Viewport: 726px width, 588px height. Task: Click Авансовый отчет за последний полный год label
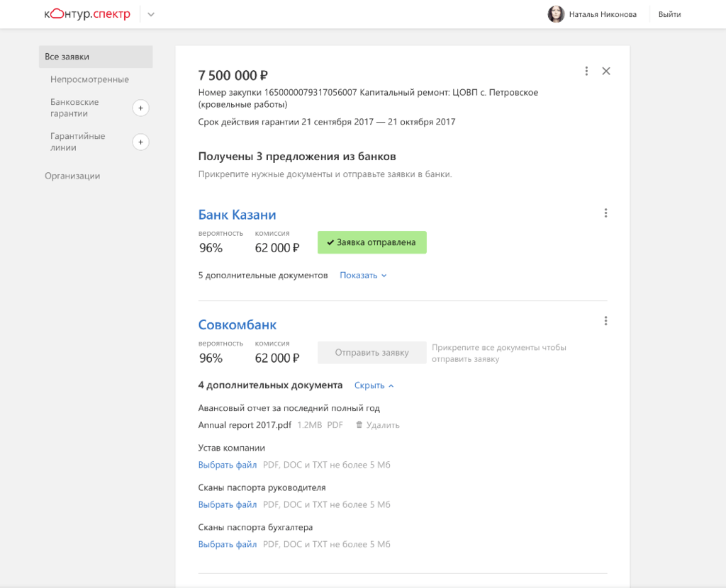click(x=289, y=408)
